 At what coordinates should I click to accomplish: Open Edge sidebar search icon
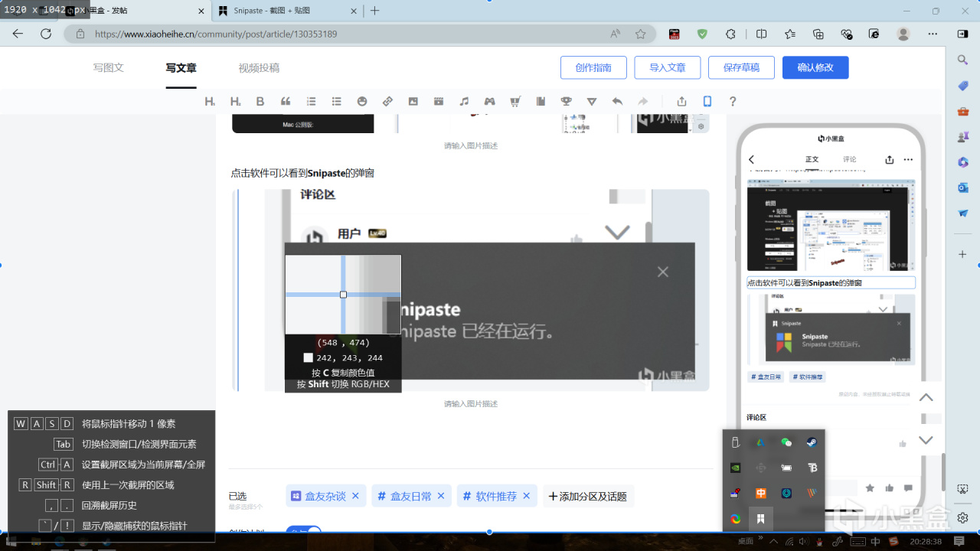pyautogui.click(x=963, y=60)
